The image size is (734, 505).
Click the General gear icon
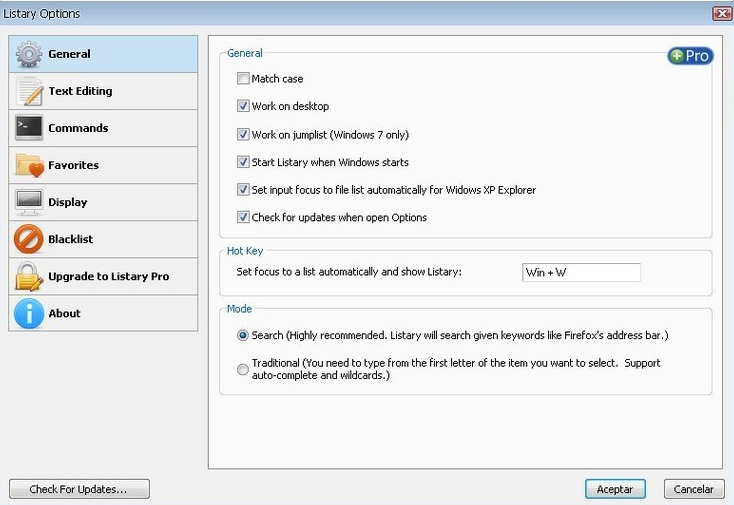29,54
